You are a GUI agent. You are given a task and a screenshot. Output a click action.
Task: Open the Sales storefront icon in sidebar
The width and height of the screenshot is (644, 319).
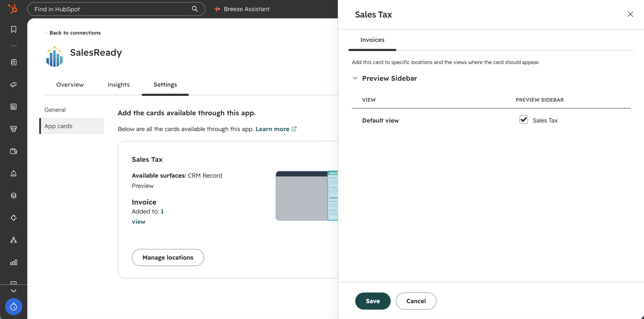point(13,129)
